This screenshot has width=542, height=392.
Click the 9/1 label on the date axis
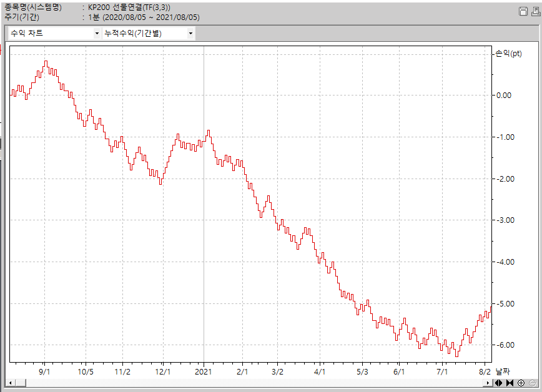[x=45, y=371]
